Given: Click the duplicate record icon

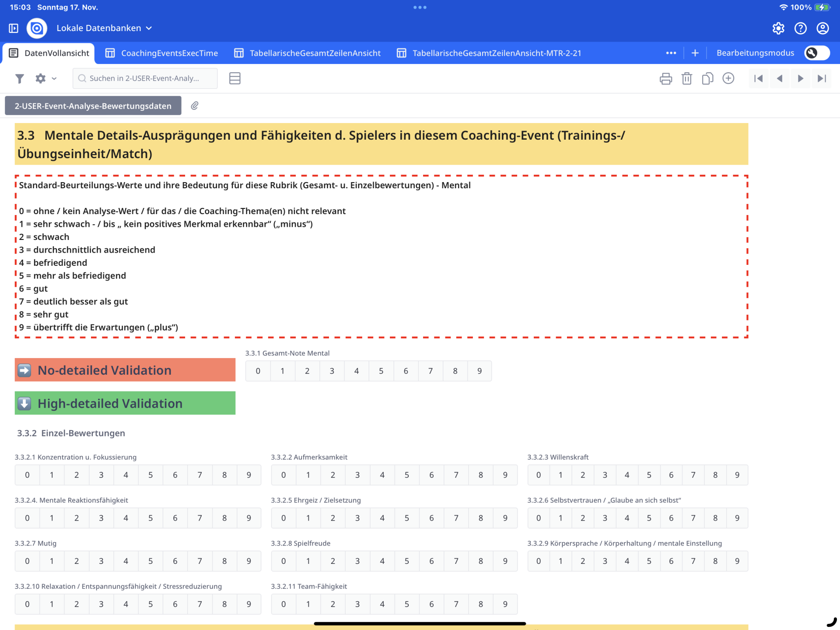Looking at the screenshot, I should 707,78.
